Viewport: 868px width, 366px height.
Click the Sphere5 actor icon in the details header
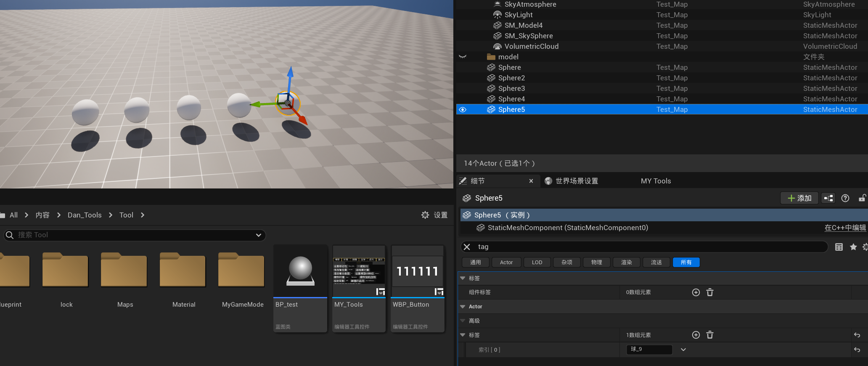point(467,198)
